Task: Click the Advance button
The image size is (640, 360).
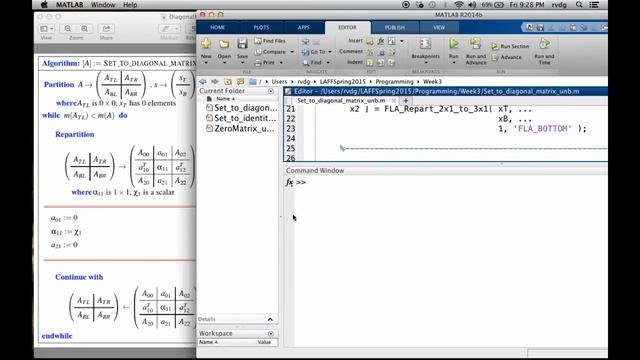Action: pyautogui.click(x=507, y=57)
